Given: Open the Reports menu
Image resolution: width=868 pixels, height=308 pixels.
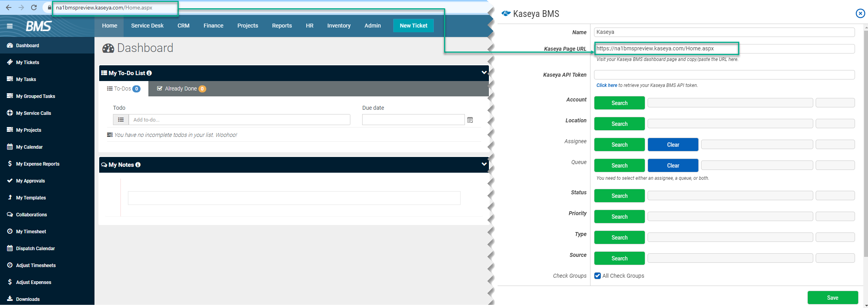Looking at the screenshot, I should tap(282, 26).
